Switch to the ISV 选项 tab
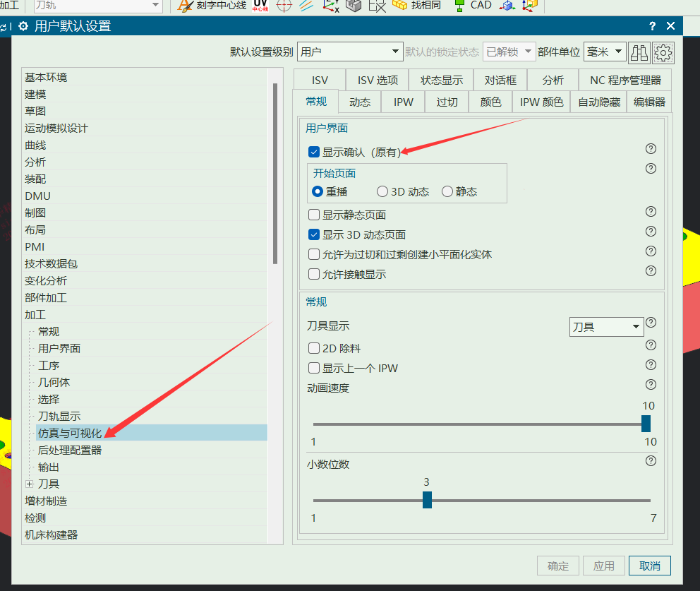The width and height of the screenshot is (700, 591). [x=378, y=80]
